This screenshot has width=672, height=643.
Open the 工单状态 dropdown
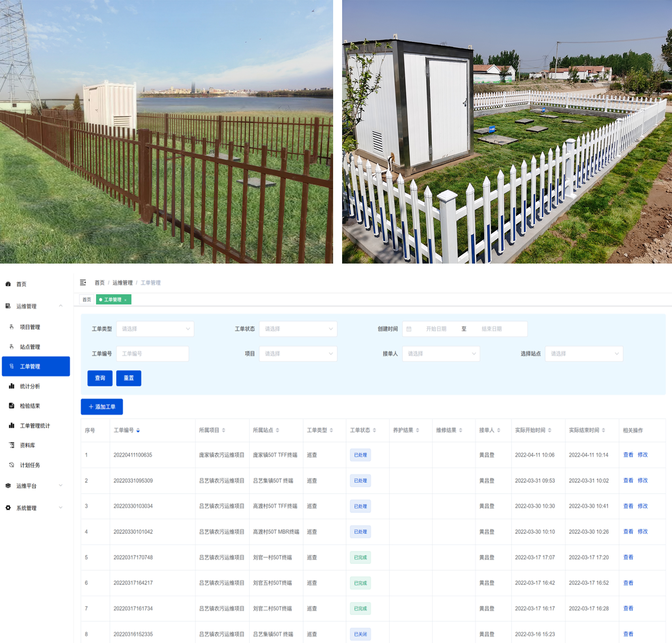(298, 329)
